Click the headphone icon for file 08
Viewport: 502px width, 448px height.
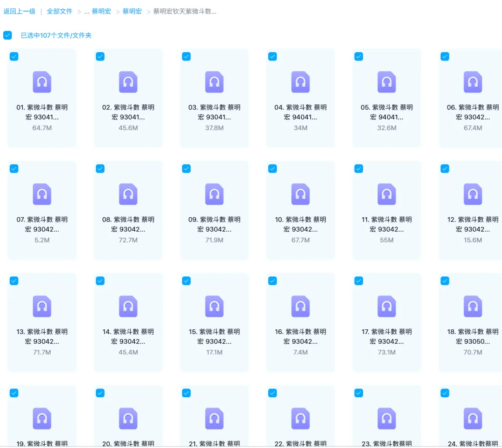click(x=128, y=194)
